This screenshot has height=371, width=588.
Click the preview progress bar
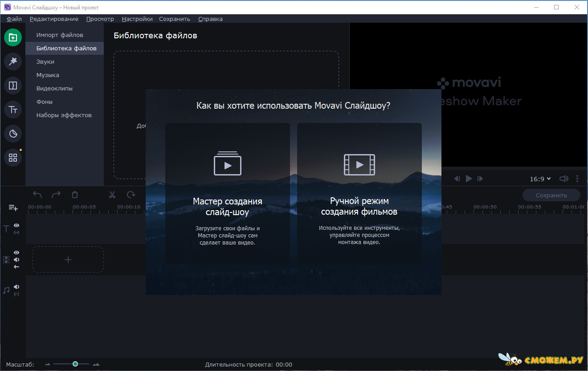click(469, 168)
